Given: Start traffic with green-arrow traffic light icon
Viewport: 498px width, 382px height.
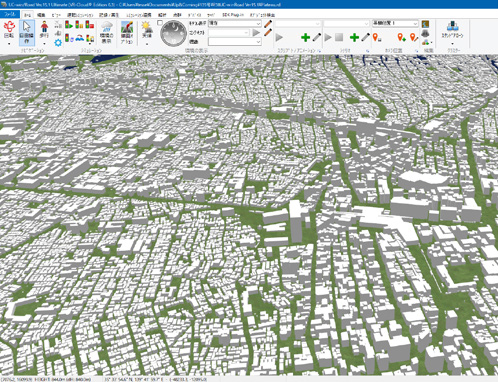Looking at the screenshot, I should (x=69, y=25).
